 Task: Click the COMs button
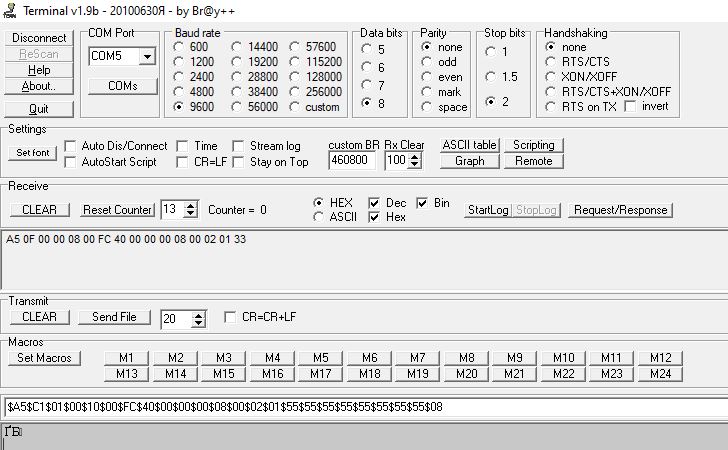coord(123,86)
